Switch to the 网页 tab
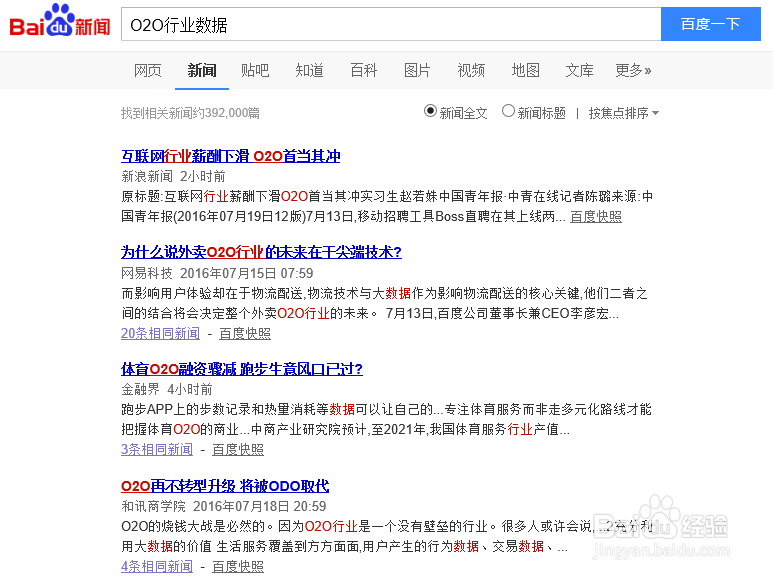 [x=147, y=71]
